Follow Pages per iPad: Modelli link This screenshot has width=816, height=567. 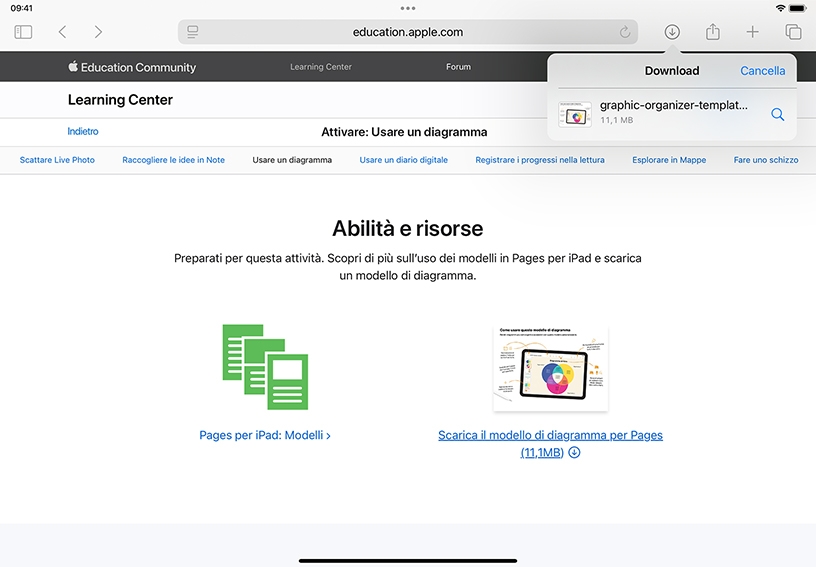point(265,435)
